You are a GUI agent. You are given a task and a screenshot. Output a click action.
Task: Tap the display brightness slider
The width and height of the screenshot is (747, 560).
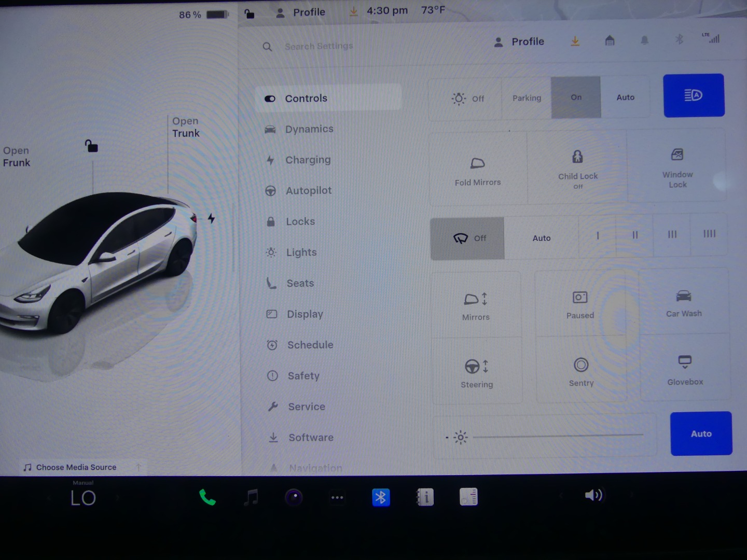pos(558,437)
